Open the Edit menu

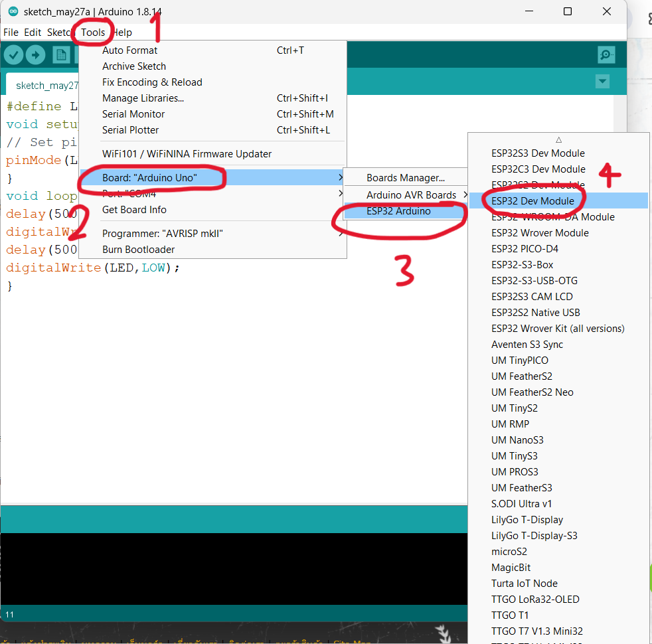[x=33, y=33]
